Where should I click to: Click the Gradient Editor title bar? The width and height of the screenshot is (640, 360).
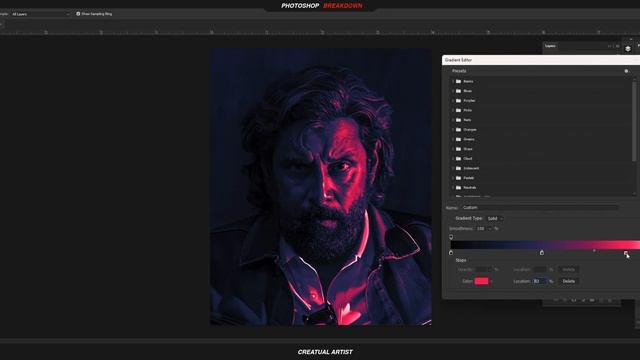[x=541, y=60]
